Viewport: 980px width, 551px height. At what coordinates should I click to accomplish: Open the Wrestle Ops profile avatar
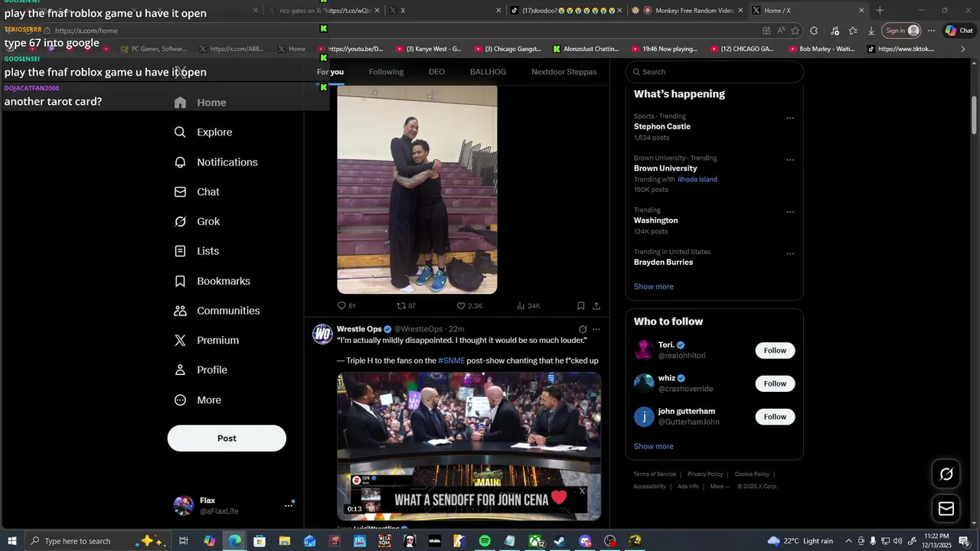pos(322,334)
